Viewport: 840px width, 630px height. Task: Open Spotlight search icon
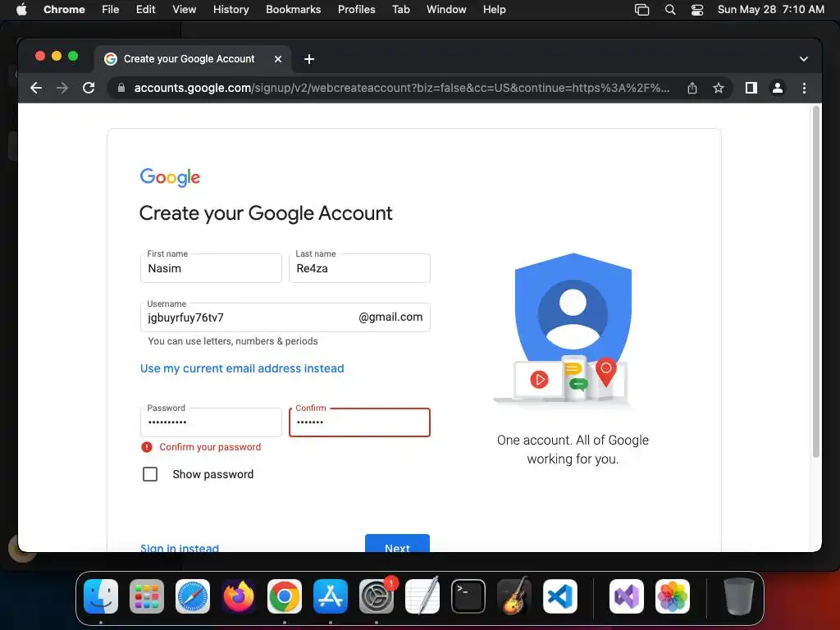tap(669, 10)
